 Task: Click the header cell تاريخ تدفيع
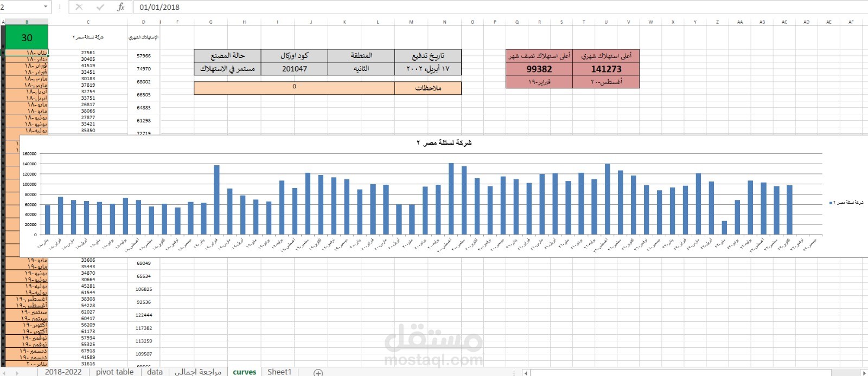tap(428, 56)
